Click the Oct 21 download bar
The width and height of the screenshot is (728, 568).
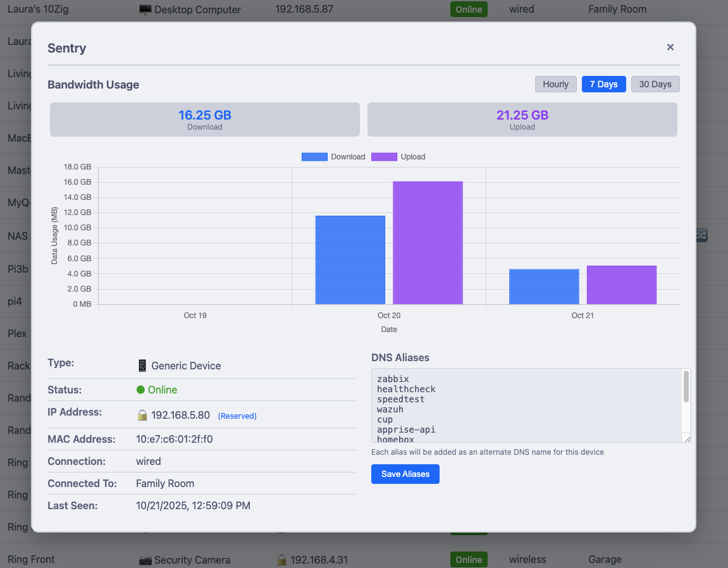tap(544, 287)
